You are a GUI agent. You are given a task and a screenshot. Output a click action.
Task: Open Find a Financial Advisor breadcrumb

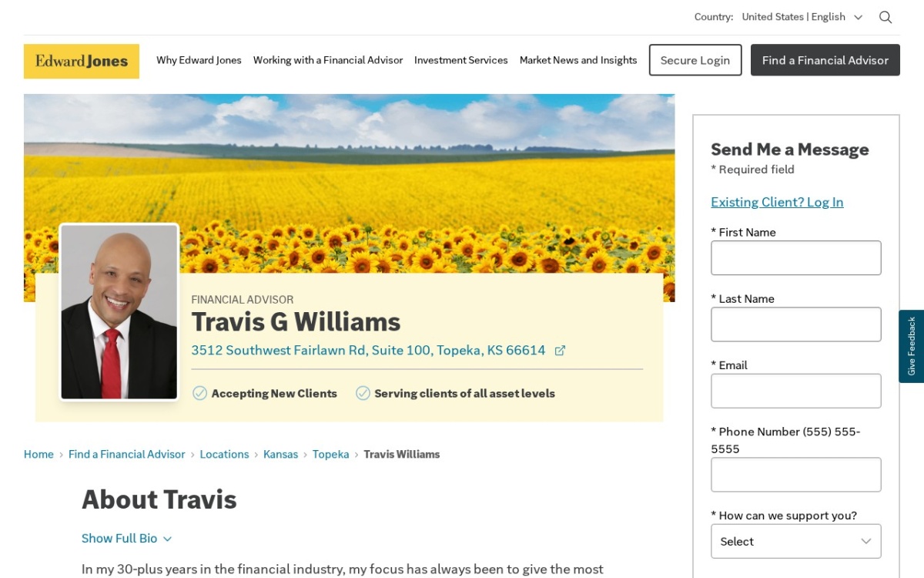click(x=127, y=455)
